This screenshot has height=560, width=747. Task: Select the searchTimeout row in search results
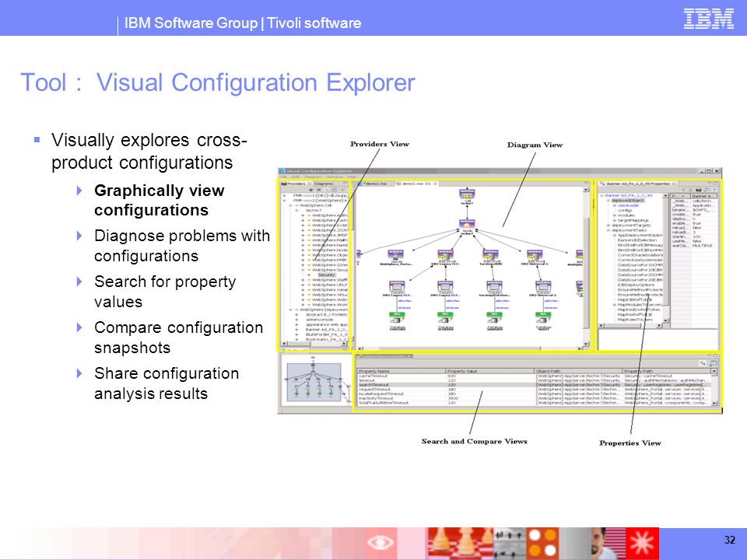coord(534,385)
